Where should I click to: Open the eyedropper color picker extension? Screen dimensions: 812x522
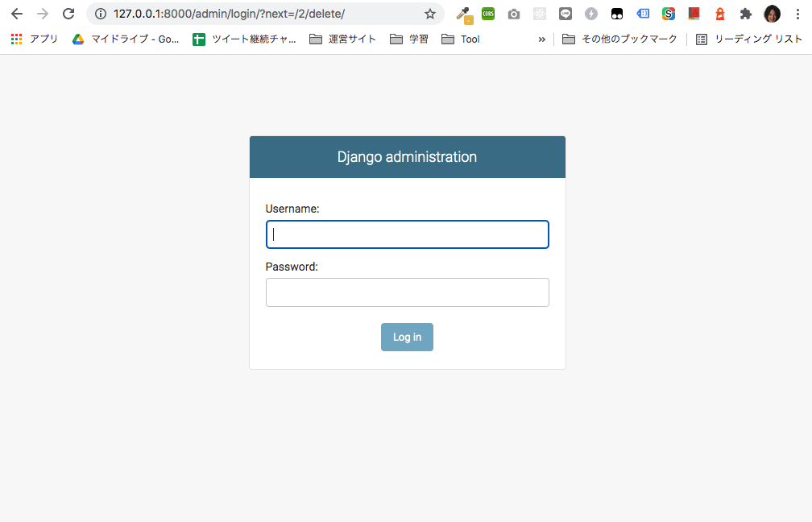463,15
